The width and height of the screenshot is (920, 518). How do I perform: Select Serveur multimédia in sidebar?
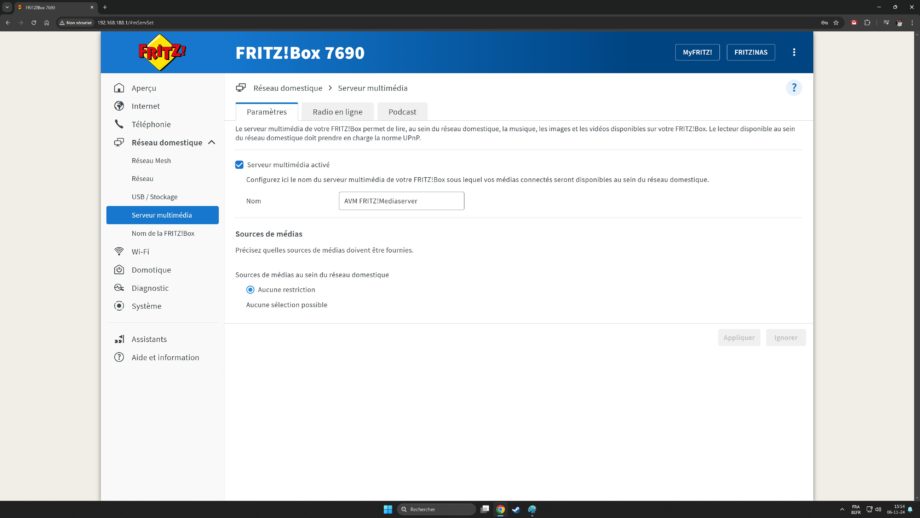click(x=163, y=215)
